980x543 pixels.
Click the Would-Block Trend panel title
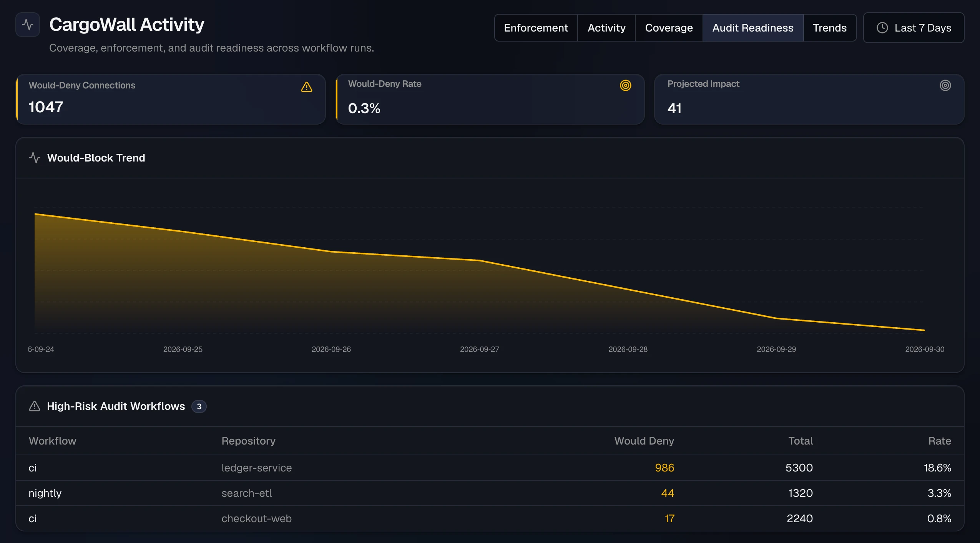pyautogui.click(x=96, y=158)
